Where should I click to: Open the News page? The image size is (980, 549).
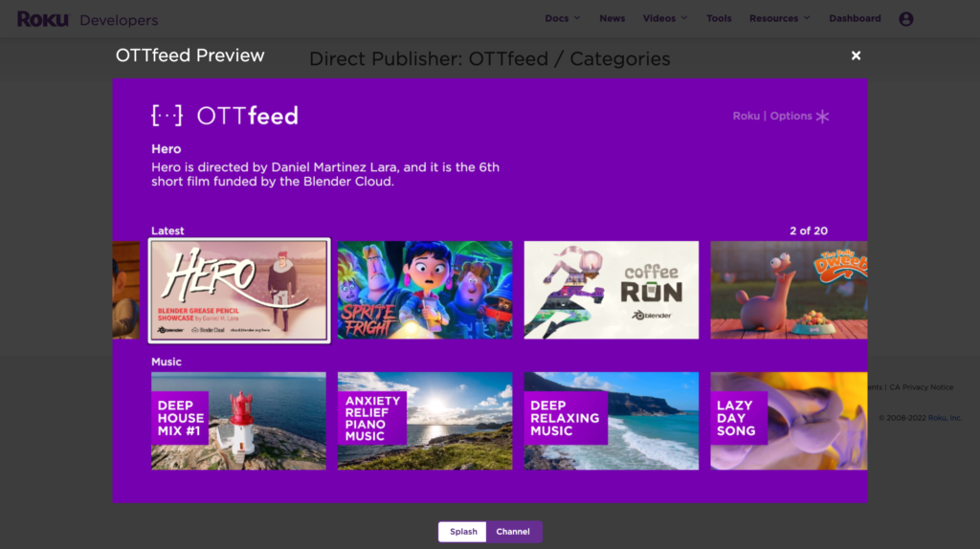click(612, 18)
